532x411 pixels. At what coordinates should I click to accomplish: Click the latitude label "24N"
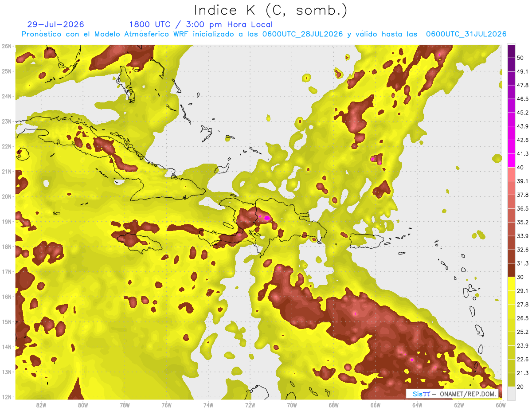(6, 96)
